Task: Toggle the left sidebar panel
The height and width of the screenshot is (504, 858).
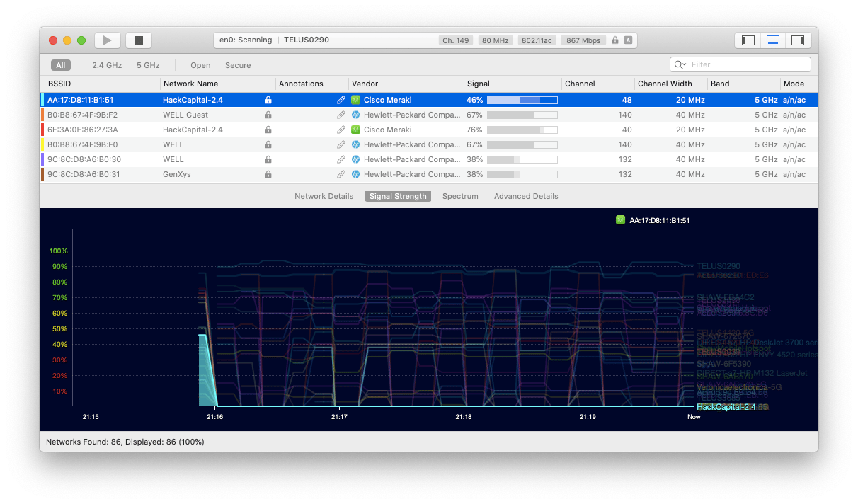Action: coord(748,40)
